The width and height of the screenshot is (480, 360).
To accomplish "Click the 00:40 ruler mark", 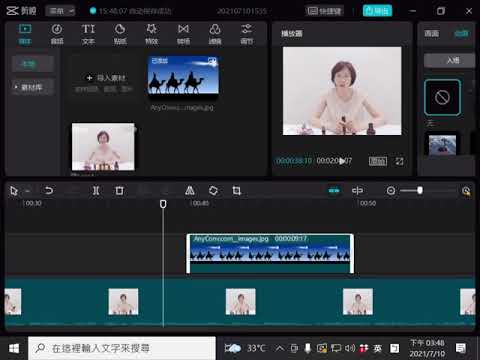I will [200, 203].
